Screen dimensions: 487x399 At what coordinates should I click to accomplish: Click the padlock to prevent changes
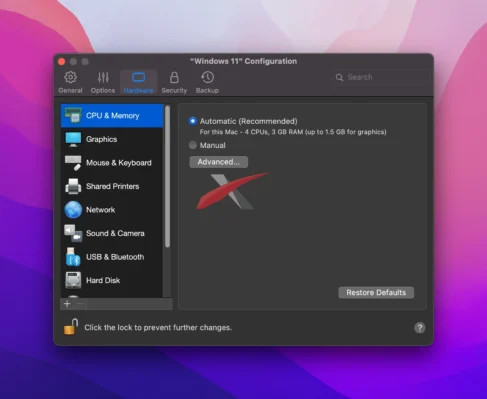coord(71,327)
